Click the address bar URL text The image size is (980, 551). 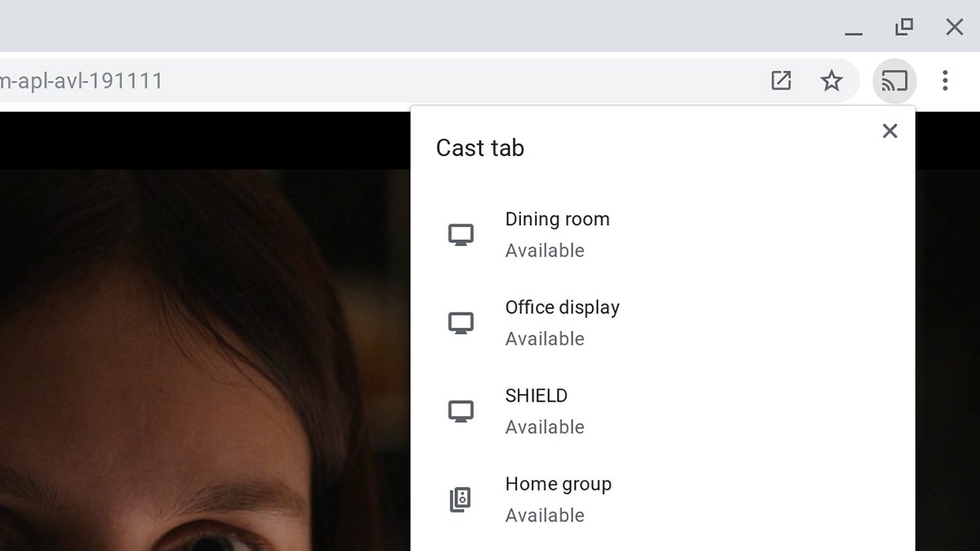[82, 81]
